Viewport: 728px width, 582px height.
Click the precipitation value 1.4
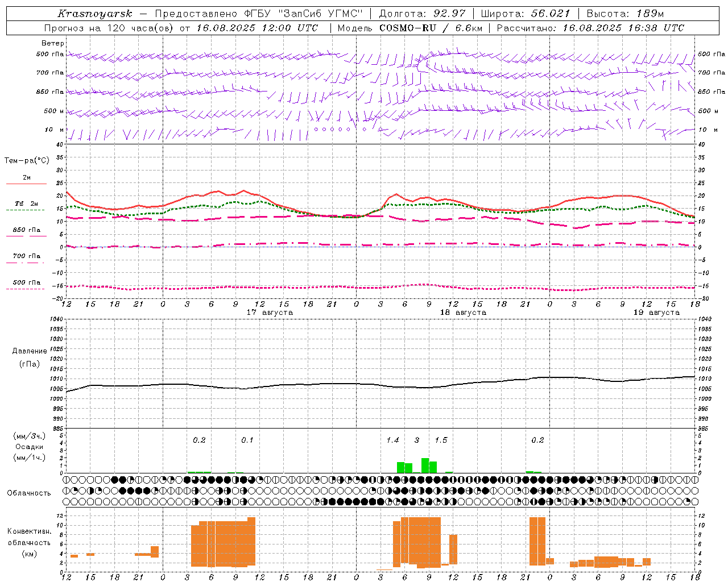[x=392, y=440]
